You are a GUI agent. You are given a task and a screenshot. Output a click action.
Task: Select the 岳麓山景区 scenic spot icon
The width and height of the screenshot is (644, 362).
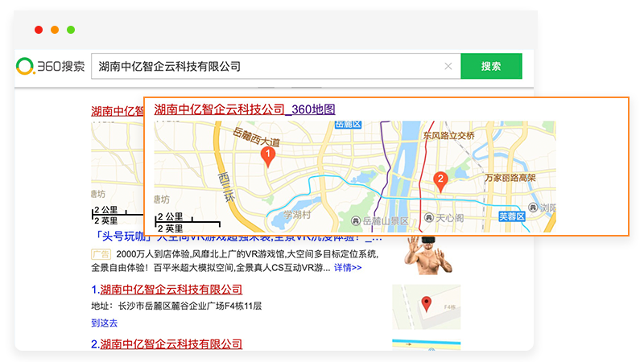[356, 221]
